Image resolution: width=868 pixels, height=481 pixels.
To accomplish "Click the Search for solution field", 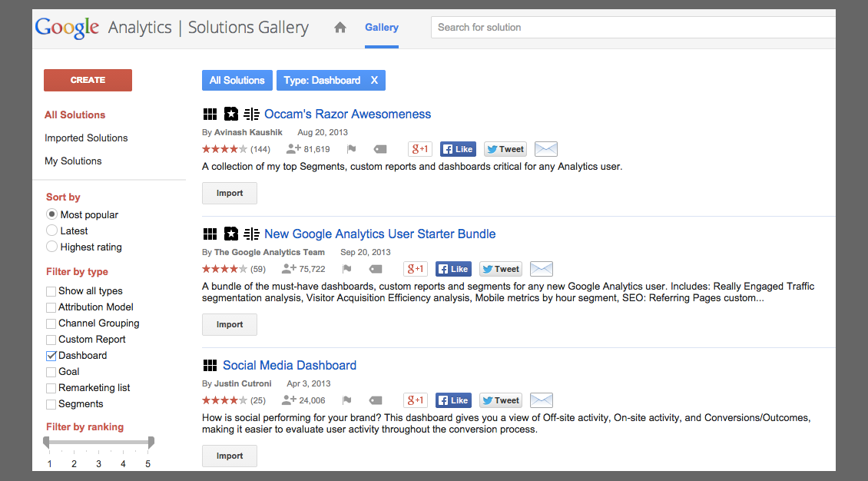I will pos(633,27).
